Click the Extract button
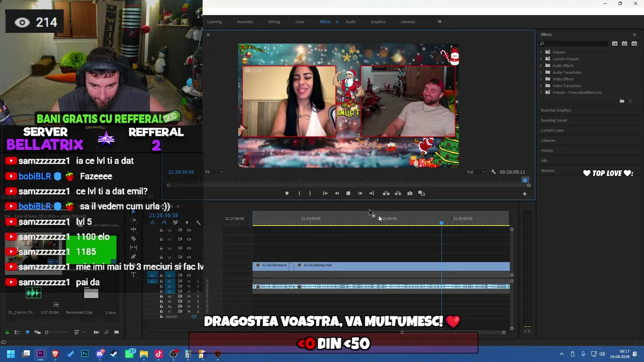Viewport: 644px width, 362px height. coord(398,194)
